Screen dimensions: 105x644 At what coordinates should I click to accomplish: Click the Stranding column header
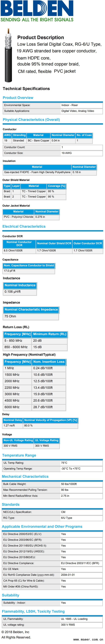pyautogui.click(x=19, y=135)
